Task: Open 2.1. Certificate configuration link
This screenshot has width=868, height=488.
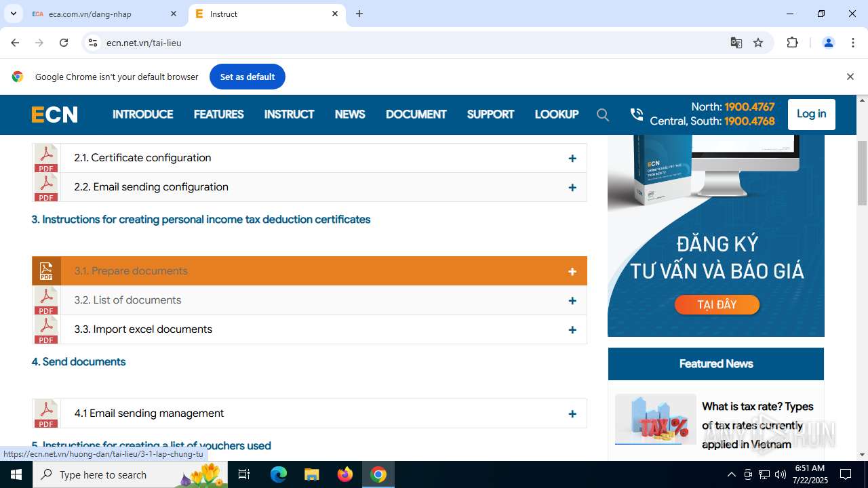Action: coord(142,158)
